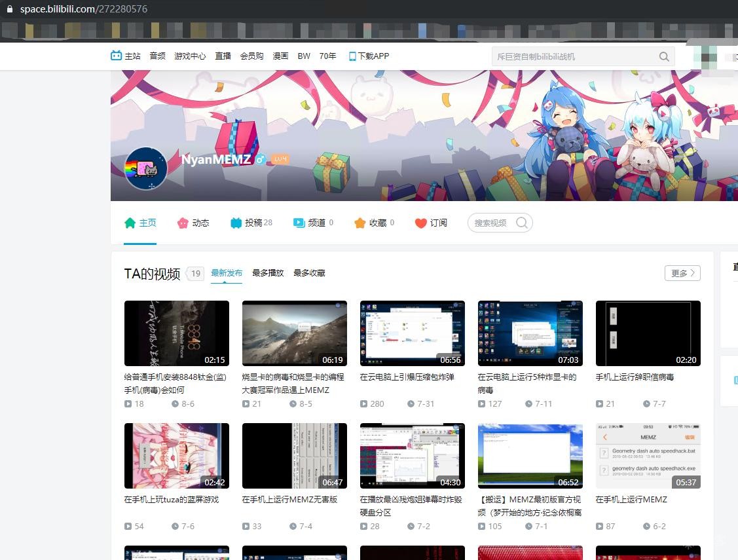738x560 pixels.
Task: Open the 02:42 anime girl thumbnail
Action: click(x=177, y=455)
